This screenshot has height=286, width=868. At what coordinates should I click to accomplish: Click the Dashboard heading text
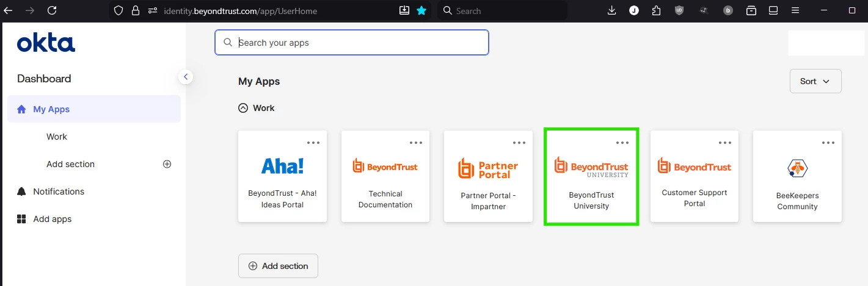pyautogui.click(x=44, y=79)
